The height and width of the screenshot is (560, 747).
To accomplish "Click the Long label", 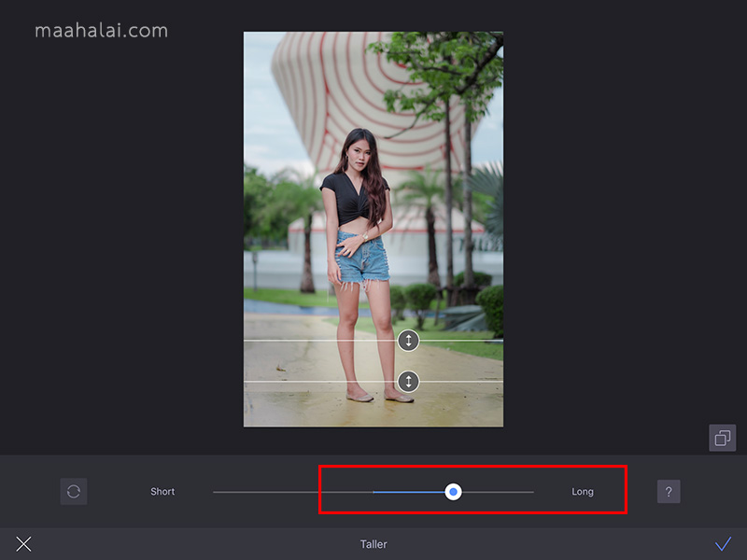I will (x=582, y=492).
